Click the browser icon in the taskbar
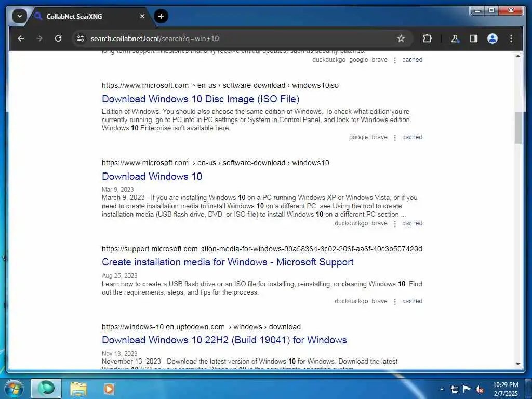 pos(46,389)
